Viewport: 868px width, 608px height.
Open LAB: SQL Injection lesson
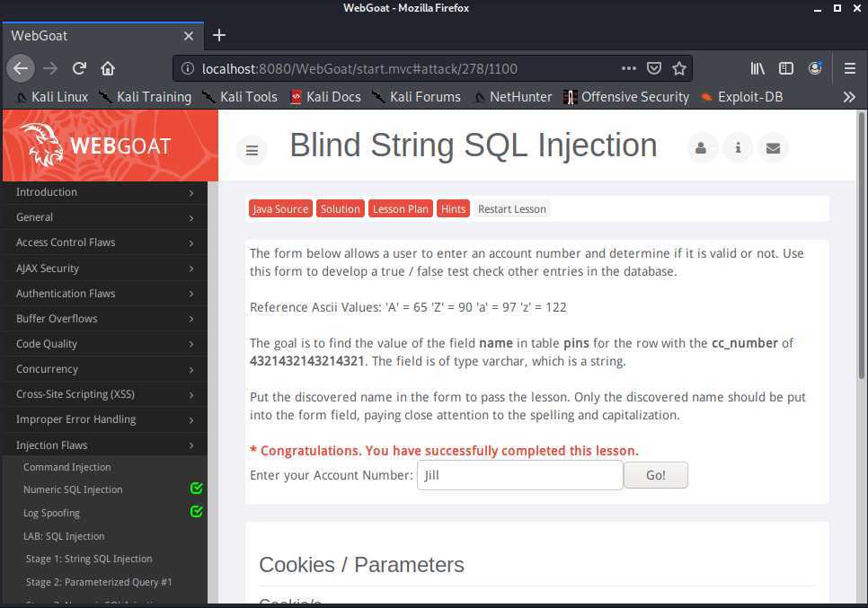[64, 536]
